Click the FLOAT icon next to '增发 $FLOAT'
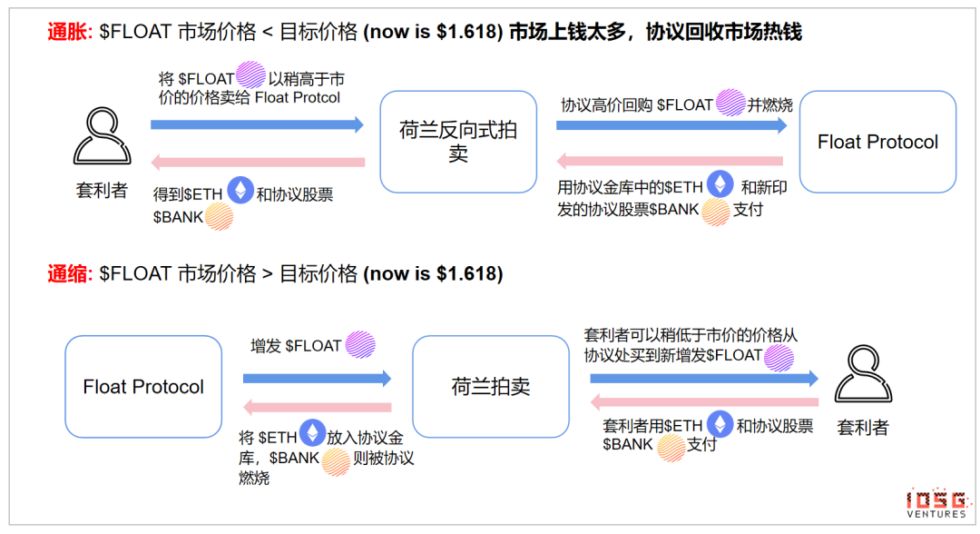This screenshot has height=534, width=980. [360, 344]
